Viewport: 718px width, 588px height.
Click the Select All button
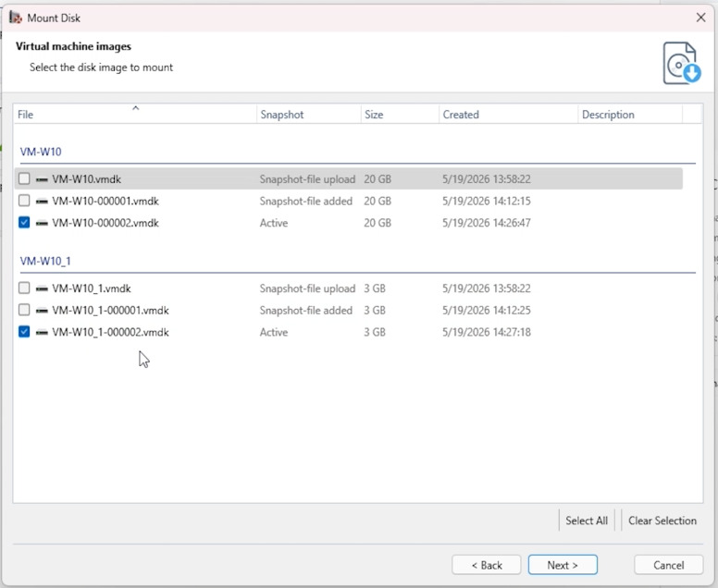587,521
